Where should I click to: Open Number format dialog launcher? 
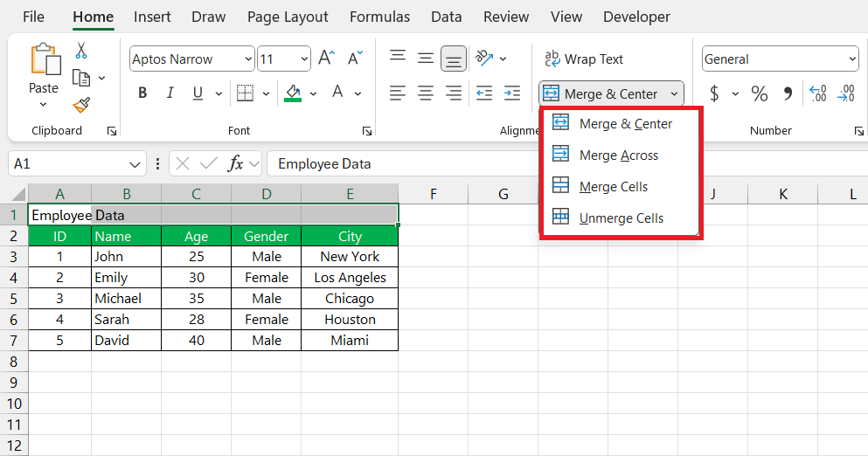[858, 131]
